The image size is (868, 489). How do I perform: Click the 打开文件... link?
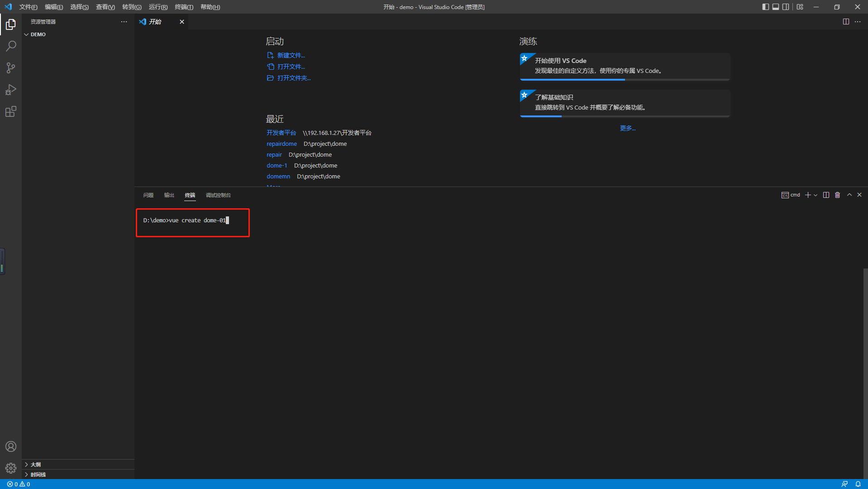tap(291, 67)
